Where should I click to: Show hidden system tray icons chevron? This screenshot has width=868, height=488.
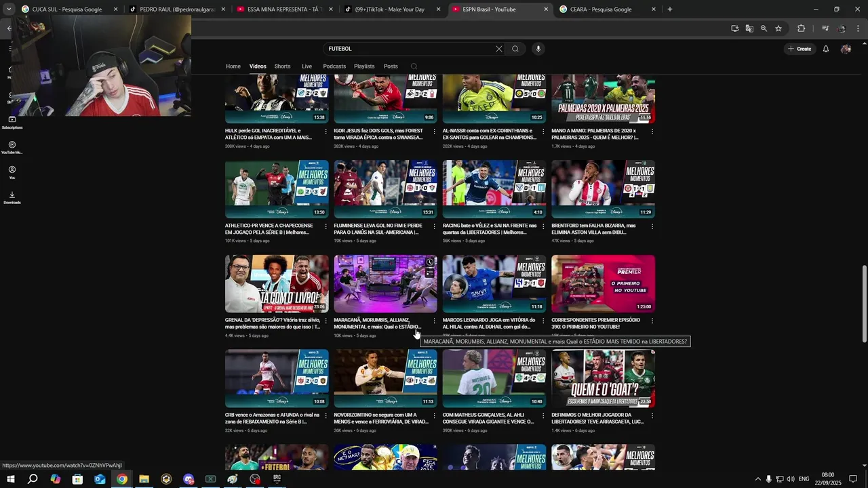[757, 479]
